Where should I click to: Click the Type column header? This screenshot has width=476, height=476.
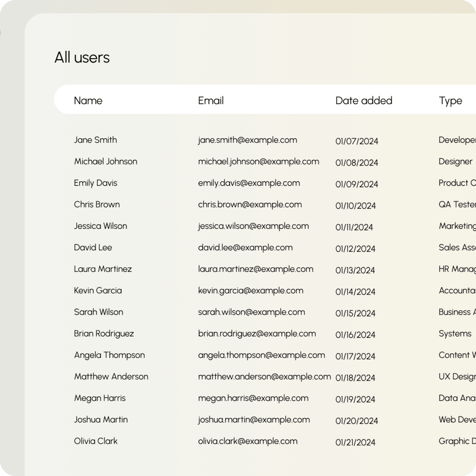(450, 101)
